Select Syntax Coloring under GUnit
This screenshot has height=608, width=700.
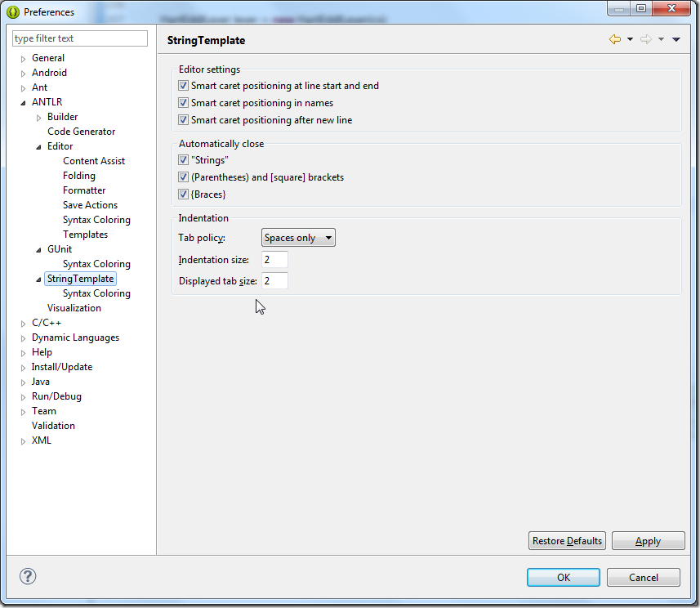click(96, 264)
